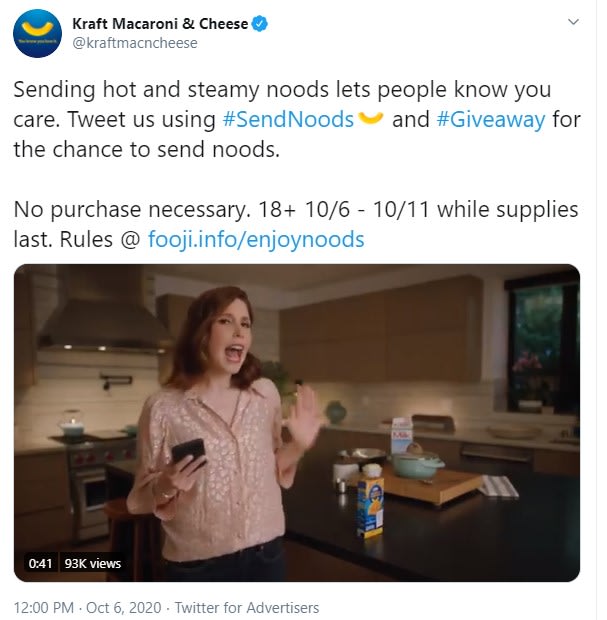
Task: Click the noodle emoji after #SendNoods
Action: (x=370, y=118)
